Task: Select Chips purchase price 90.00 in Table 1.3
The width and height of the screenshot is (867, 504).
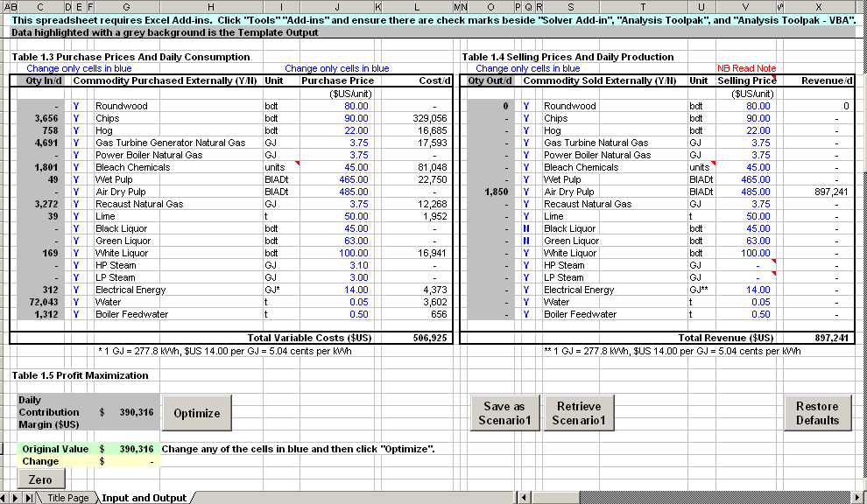Action: point(337,118)
